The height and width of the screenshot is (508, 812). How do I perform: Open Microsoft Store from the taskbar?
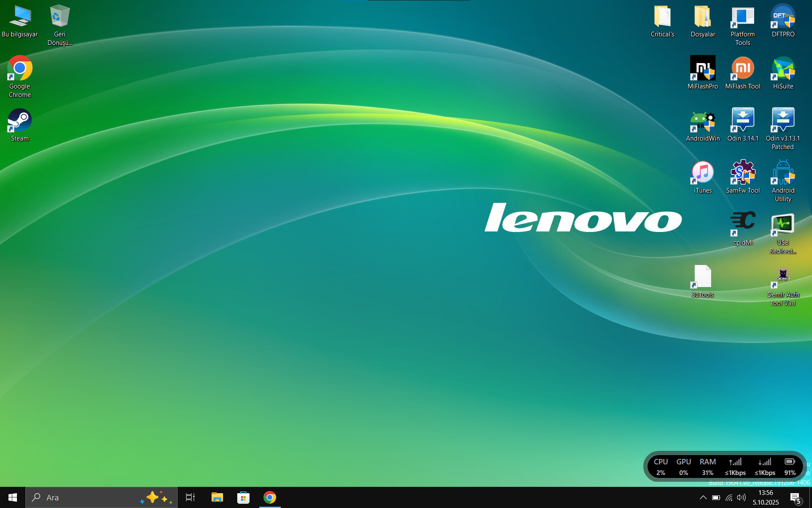tap(243, 497)
